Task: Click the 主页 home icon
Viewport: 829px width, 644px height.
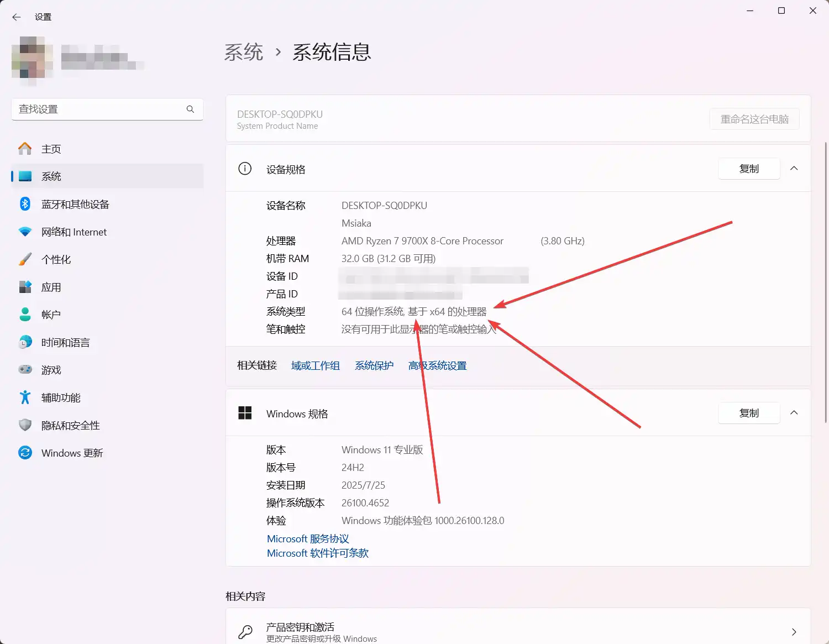Action: coord(25,149)
